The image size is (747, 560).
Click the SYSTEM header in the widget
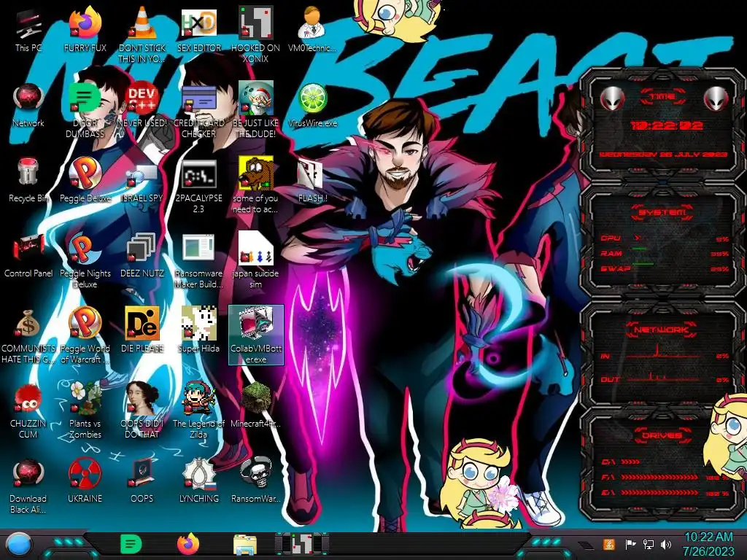(x=662, y=212)
